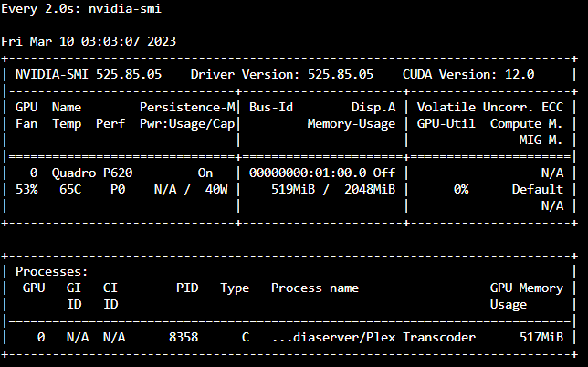The height and width of the screenshot is (367, 588).
Task: Click the 'Volatile Uncorr. ECC' header
Action: (490, 108)
